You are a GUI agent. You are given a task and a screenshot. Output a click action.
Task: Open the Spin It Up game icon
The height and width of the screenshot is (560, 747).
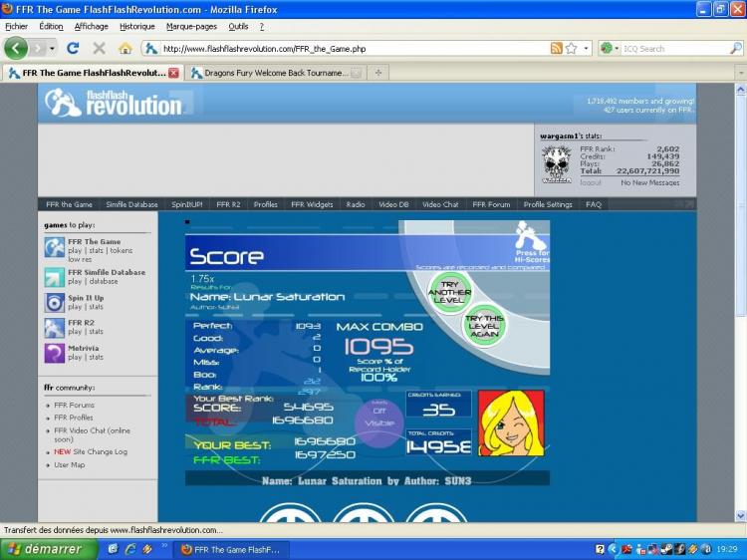(x=54, y=303)
